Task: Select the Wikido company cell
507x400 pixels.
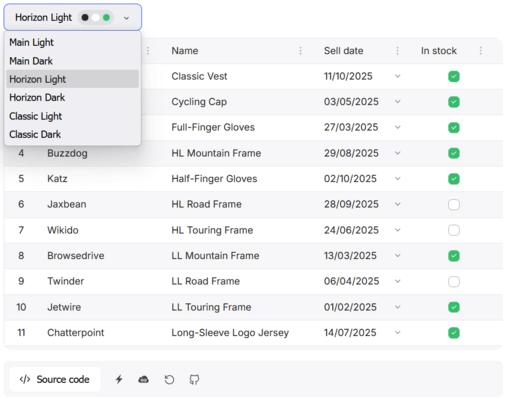Action: (x=63, y=230)
